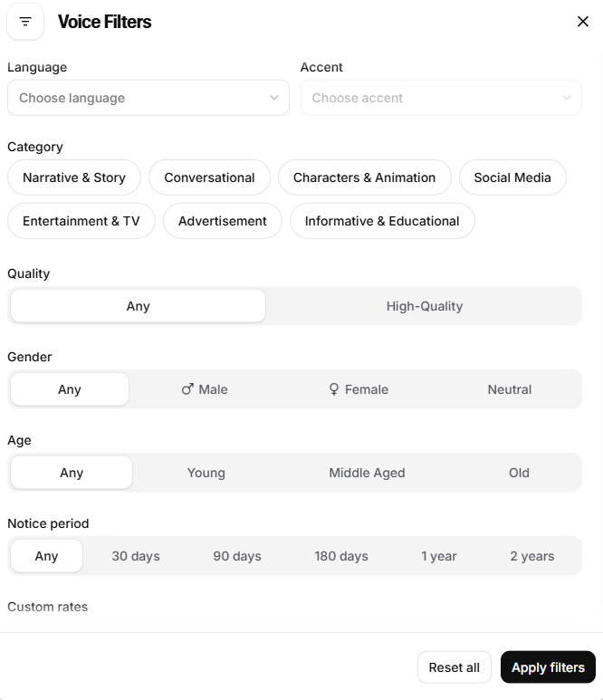Click the Apply filters button

click(x=548, y=667)
